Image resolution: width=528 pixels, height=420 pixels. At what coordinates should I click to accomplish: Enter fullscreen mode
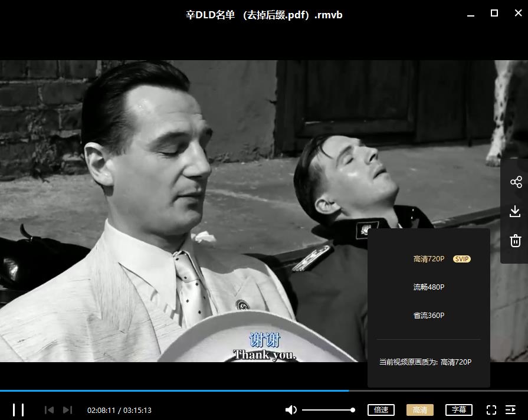pyautogui.click(x=491, y=410)
